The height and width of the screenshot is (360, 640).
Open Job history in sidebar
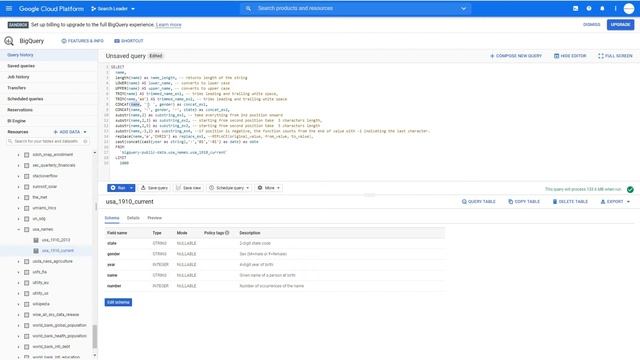click(x=49, y=77)
